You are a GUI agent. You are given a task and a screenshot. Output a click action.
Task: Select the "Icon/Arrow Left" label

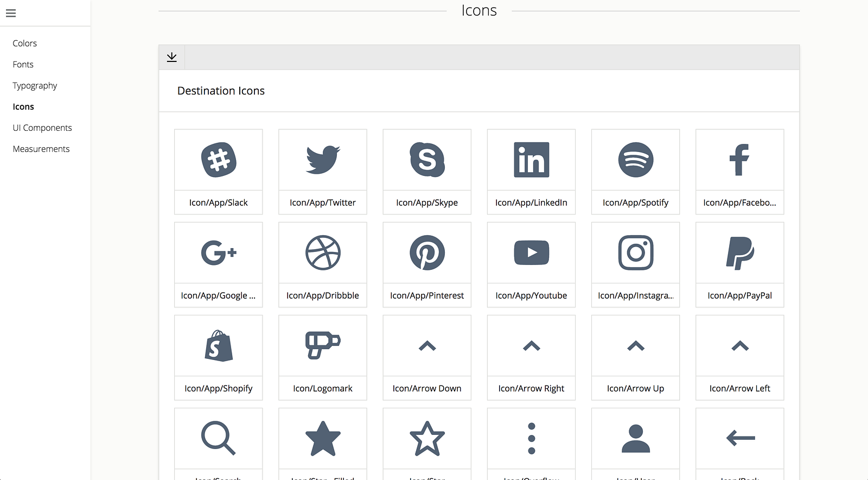point(740,388)
